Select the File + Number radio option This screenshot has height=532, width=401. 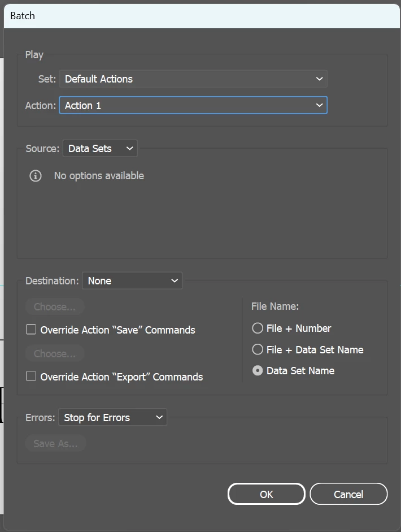tap(258, 328)
